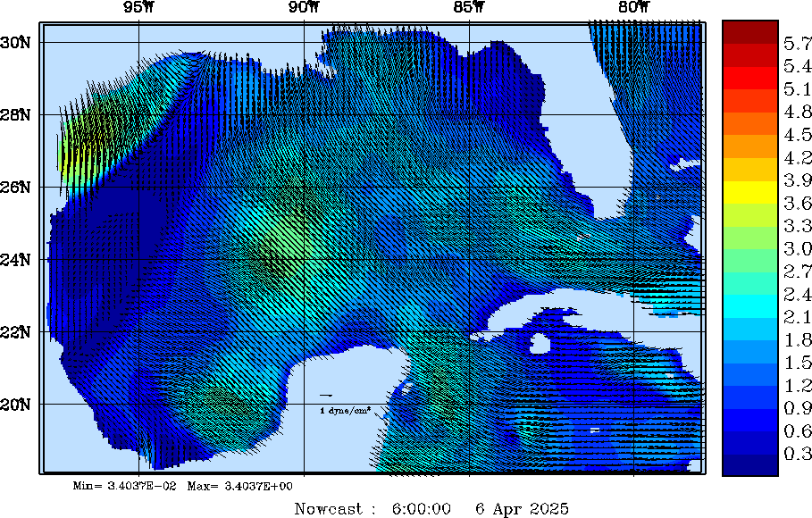The image size is (812, 518).
Task: Click the 0.9 colorbar tick value
Action: point(798,408)
